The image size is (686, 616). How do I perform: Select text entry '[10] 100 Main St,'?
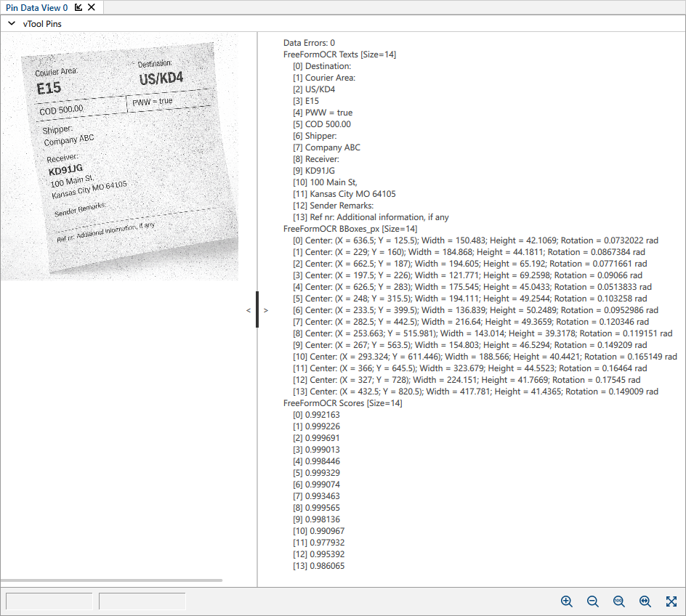click(x=325, y=182)
